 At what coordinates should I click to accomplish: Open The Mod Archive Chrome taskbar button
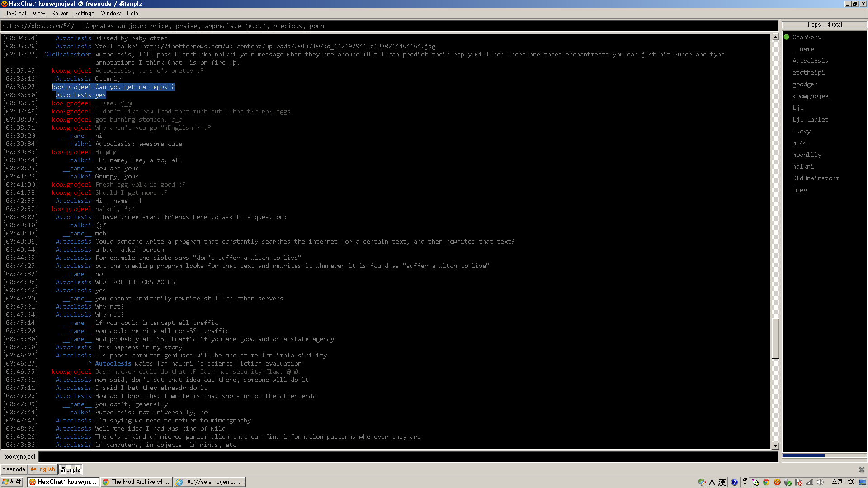pyautogui.click(x=136, y=482)
